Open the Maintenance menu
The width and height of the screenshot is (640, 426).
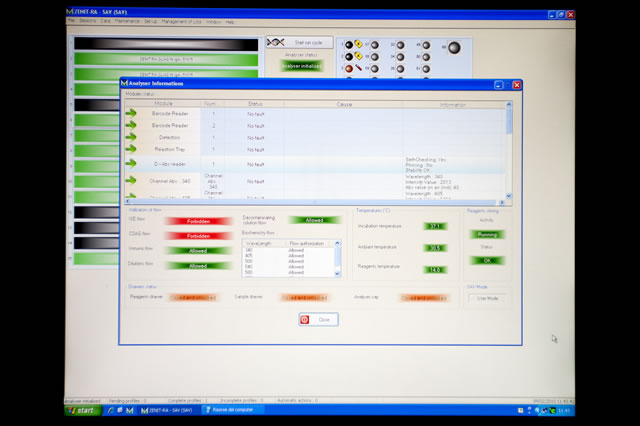pos(127,21)
